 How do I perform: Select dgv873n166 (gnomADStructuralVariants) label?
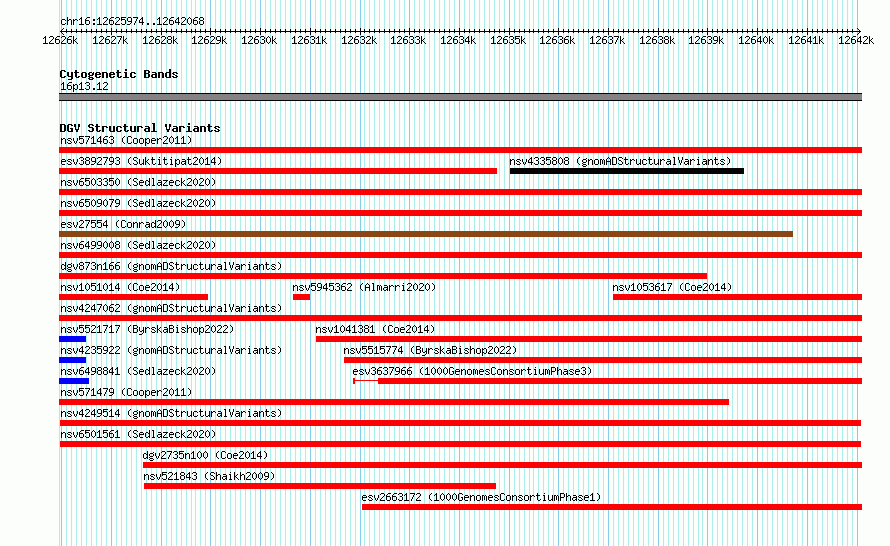pos(171,266)
